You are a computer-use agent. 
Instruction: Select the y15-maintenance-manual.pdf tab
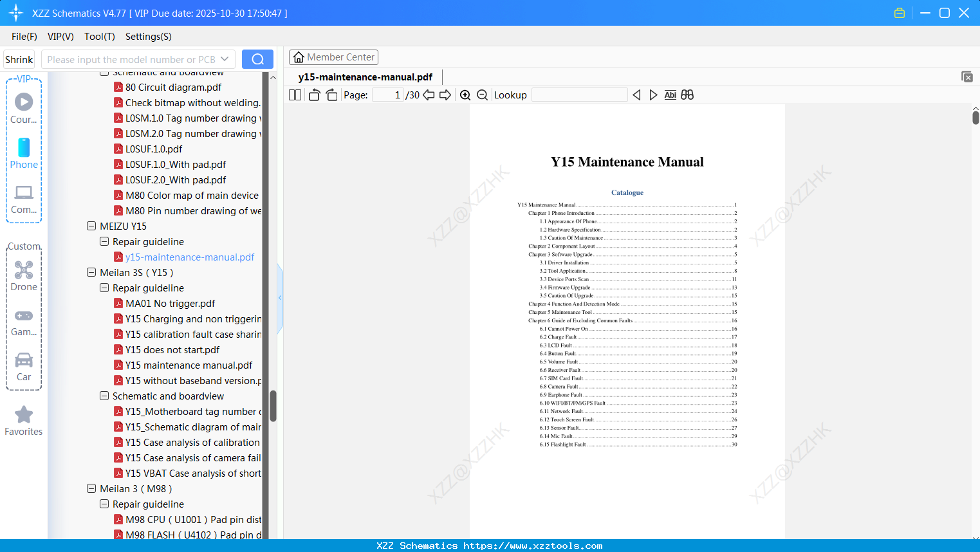(365, 77)
